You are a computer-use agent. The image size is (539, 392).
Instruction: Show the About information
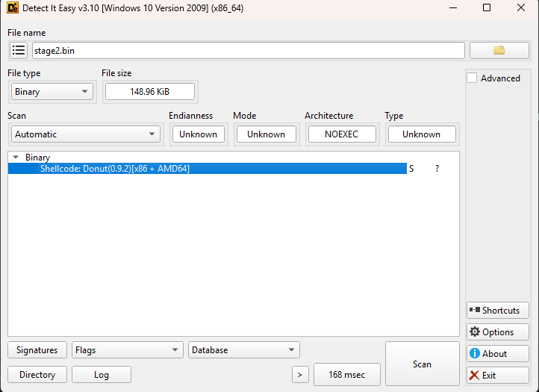[x=498, y=354]
